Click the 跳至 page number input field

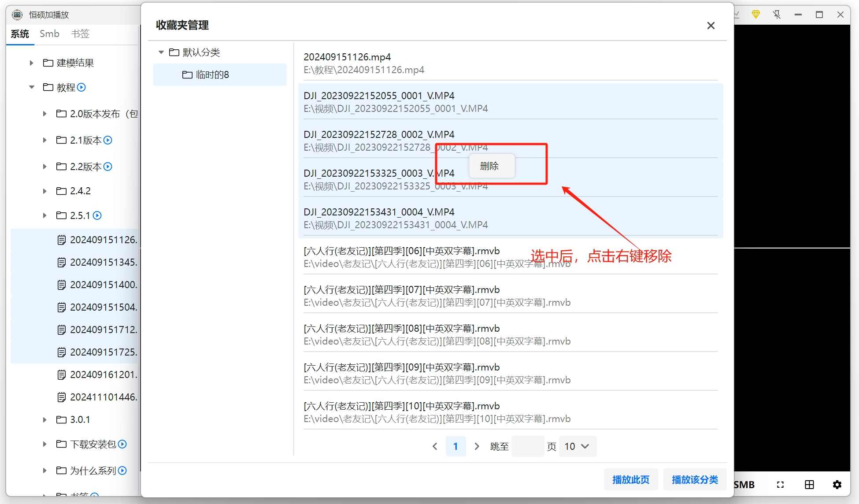pos(527,446)
